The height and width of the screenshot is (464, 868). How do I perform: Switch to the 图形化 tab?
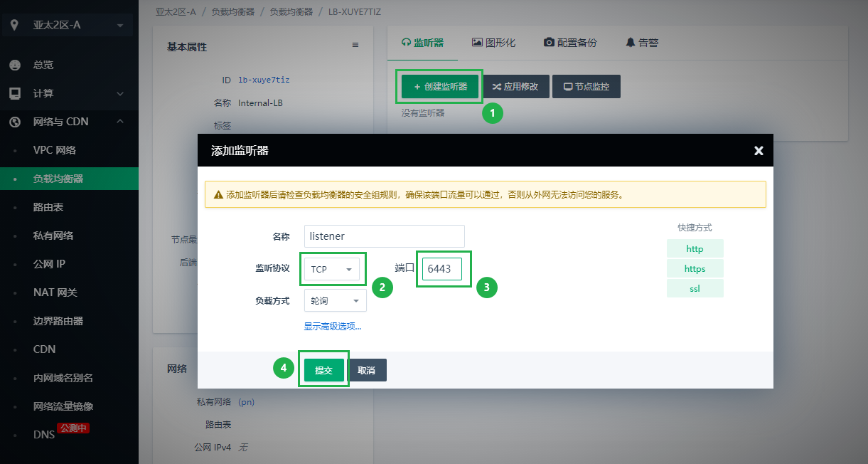coord(493,43)
